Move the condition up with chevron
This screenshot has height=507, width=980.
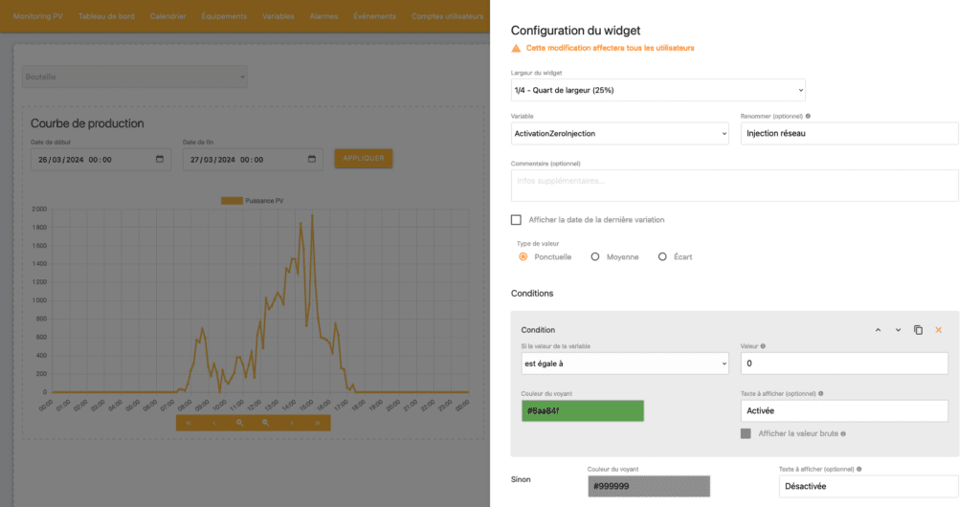878,330
